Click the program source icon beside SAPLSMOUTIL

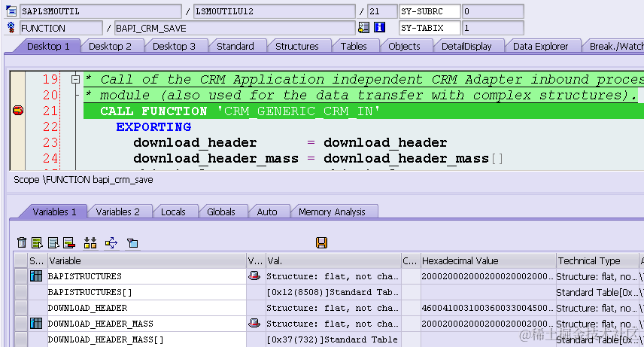tap(11, 11)
